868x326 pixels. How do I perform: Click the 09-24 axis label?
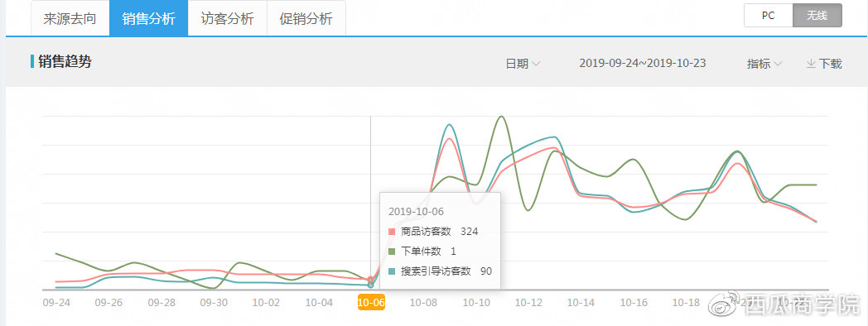[x=56, y=303]
